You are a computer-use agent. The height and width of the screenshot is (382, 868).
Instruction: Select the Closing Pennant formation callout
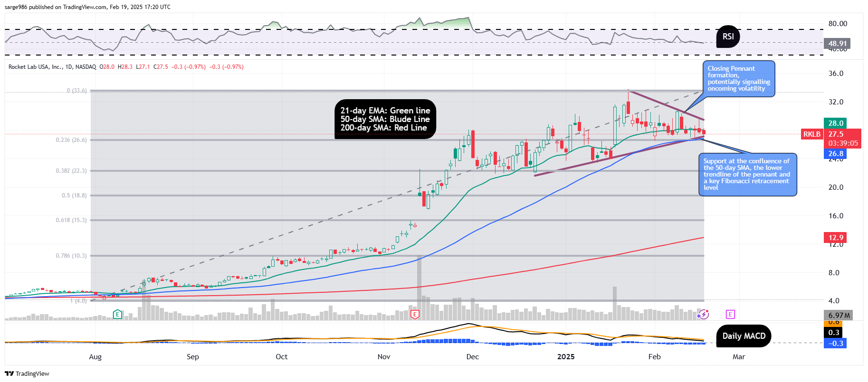coord(739,79)
